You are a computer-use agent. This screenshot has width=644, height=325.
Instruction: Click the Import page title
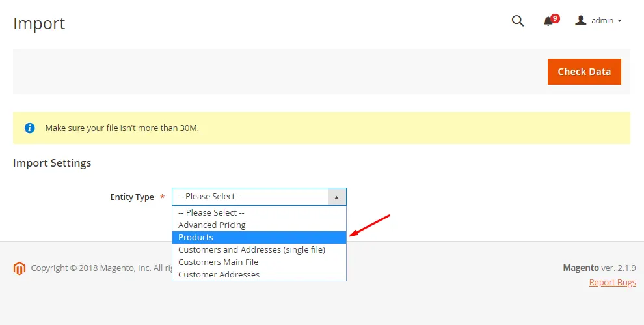[39, 24]
